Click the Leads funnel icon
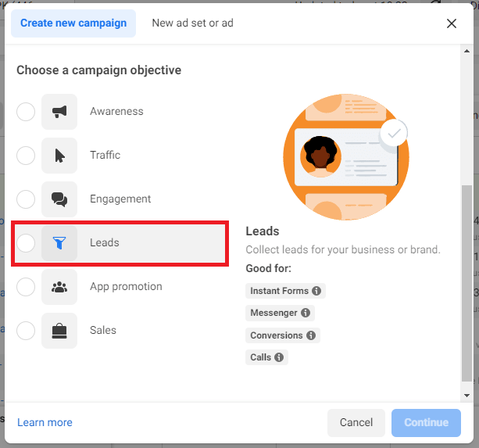This screenshot has height=448, width=479. [59, 243]
